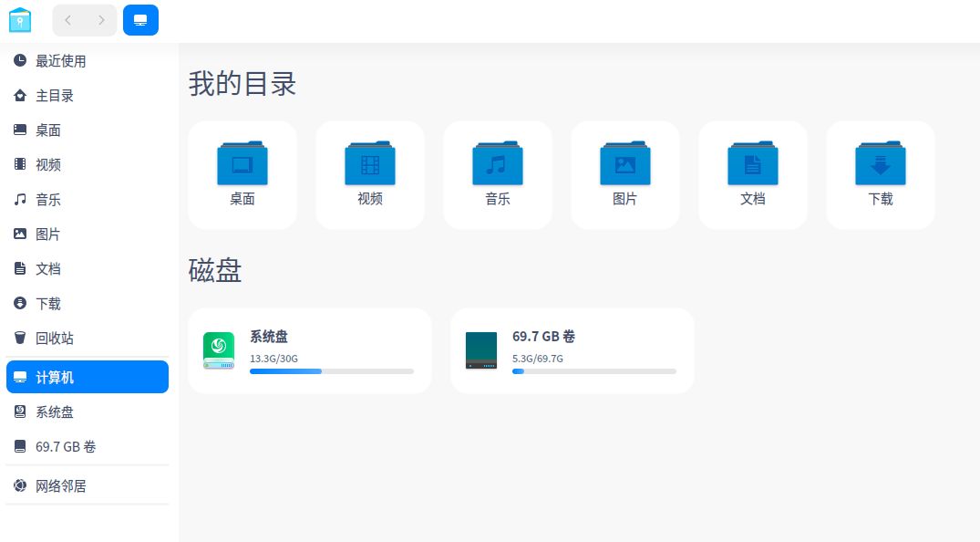Screen dimensions: 980x542
Task: Click the forward navigation arrow
Action: tap(101, 19)
